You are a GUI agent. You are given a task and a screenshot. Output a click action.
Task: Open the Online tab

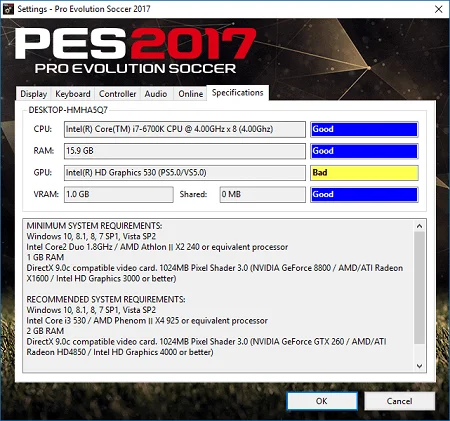point(190,94)
